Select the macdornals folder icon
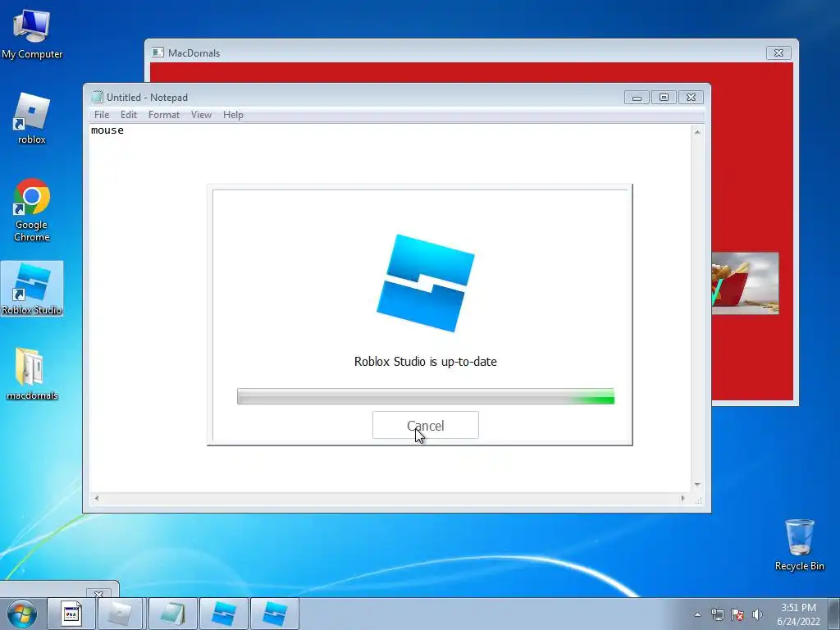840x630 pixels. click(32, 374)
